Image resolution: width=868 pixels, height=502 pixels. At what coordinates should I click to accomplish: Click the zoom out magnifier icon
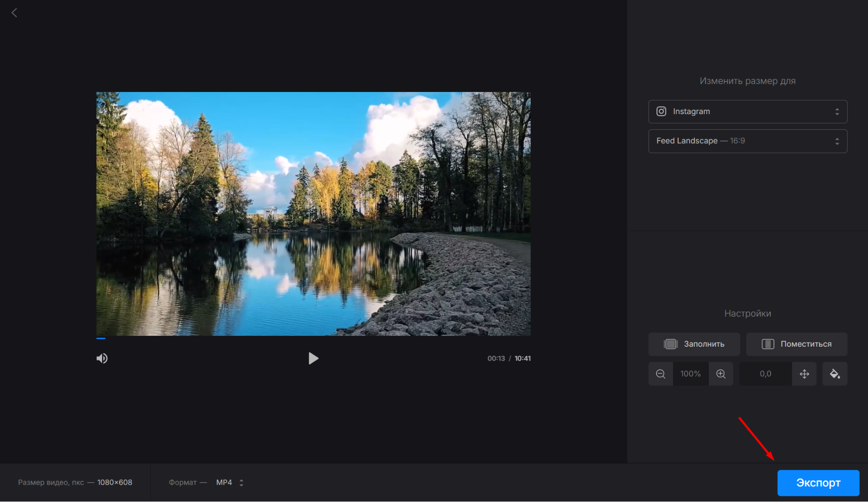pyautogui.click(x=660, y=374)
